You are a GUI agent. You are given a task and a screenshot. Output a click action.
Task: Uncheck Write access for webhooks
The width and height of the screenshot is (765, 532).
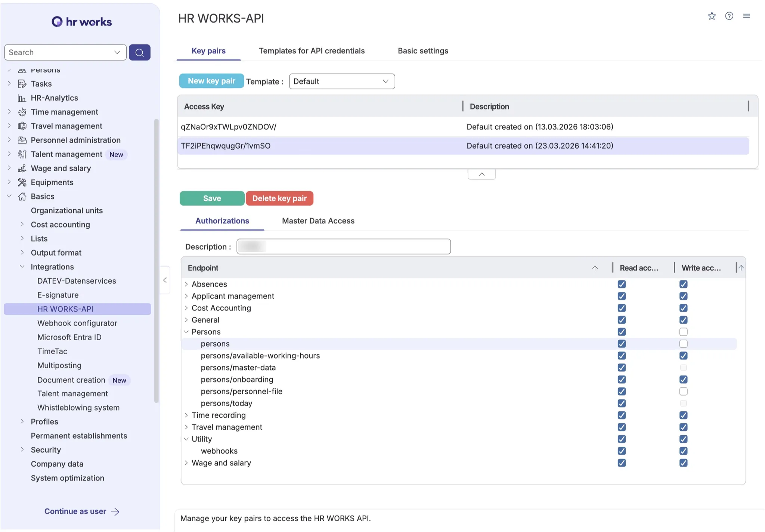click(684, 451)
